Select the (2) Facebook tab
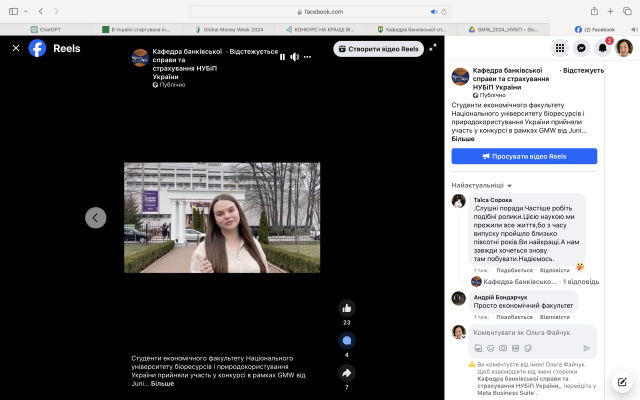The image size is (640, 400). [x=594, y=29]
